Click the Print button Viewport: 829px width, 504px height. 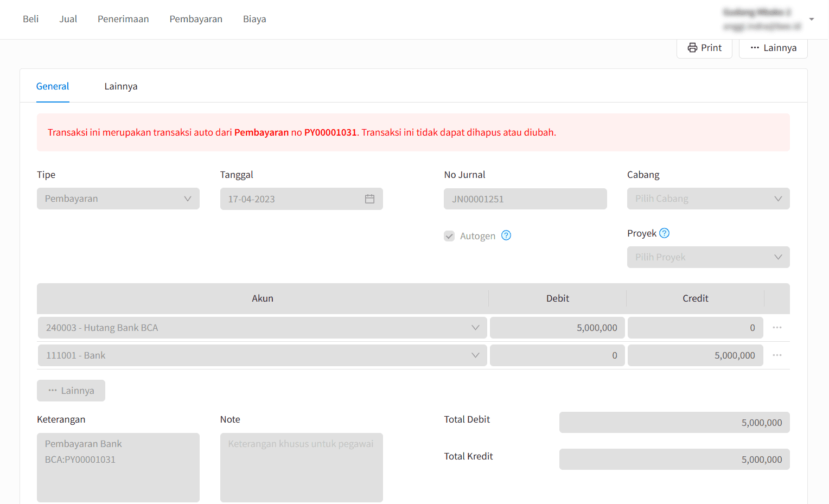[704, 48]
